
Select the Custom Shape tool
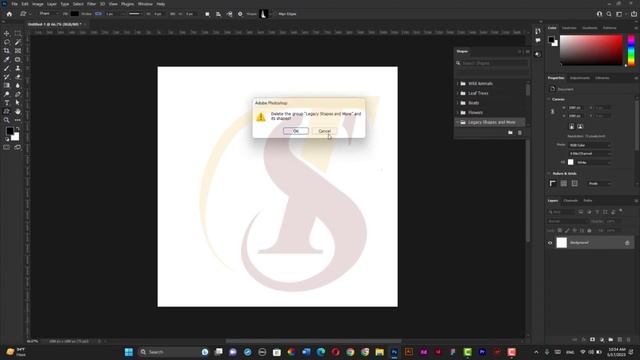pos(7,111)
